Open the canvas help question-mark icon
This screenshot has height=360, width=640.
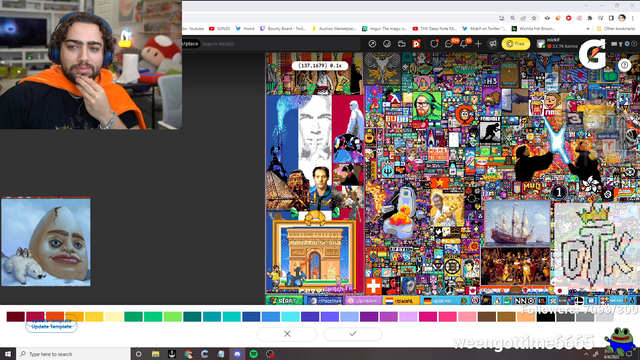624,65
